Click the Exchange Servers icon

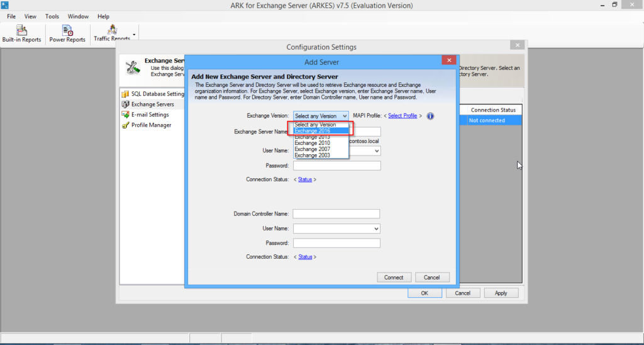tap(125, 105)
